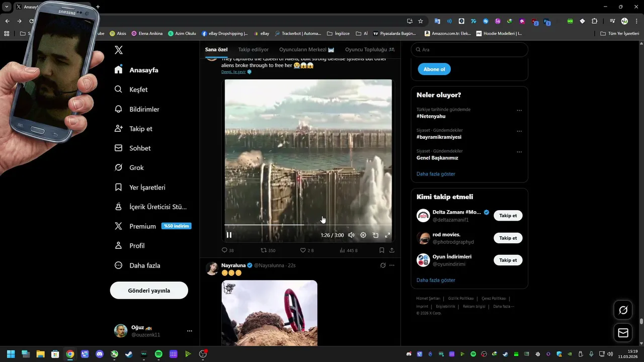Open the #Netenyahu trend
This screenshot has width=644, height=362.
pyautogui.click(x=431, y=116)
